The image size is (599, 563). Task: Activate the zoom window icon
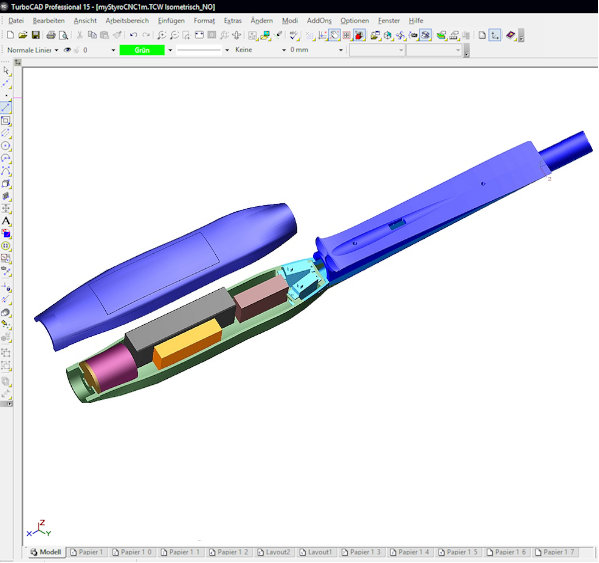click(x=186, y=35)
